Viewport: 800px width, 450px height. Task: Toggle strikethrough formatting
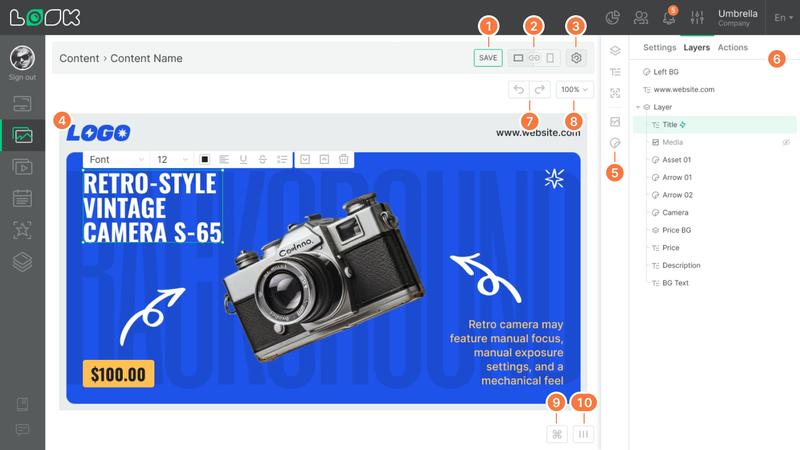pyautogui.click(x=262, y=160)
